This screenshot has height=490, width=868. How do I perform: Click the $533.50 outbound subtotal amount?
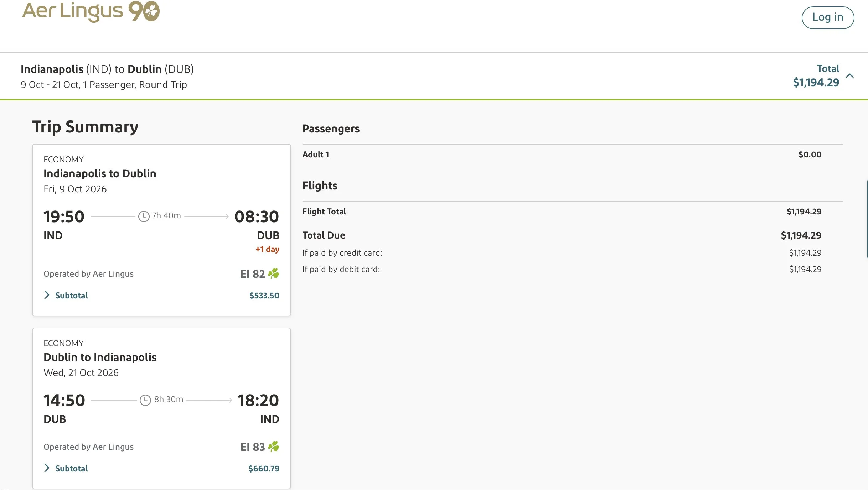coord(264,296)
